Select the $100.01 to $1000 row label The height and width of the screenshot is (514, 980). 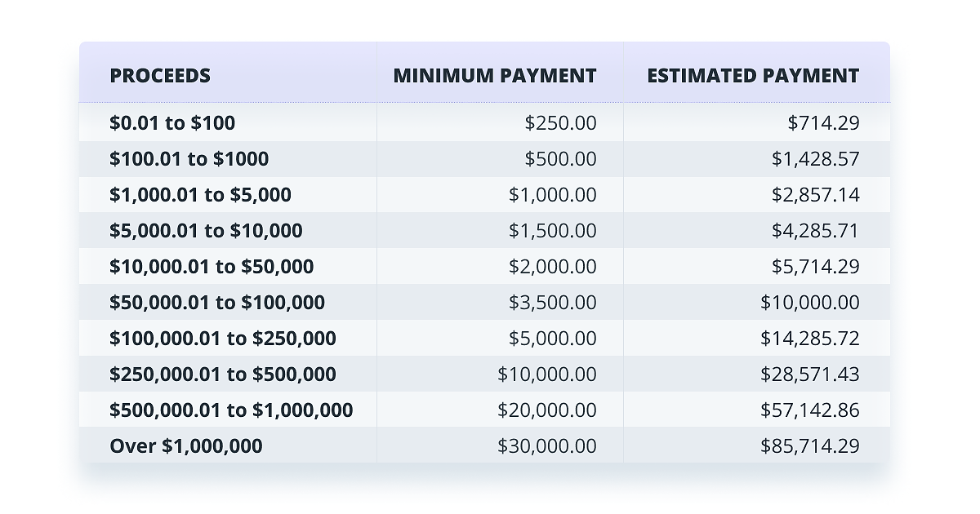coord(189,159)
